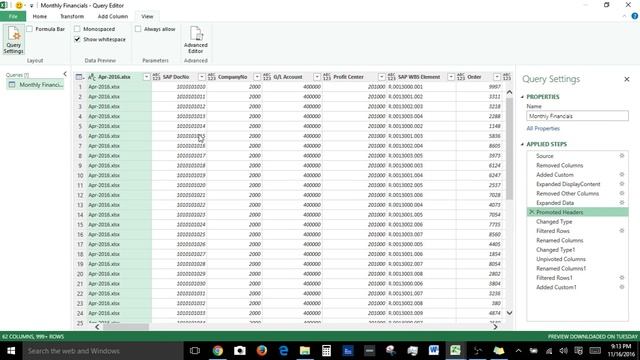
Task: Open the File tab
Action: (x=13, y=16)
